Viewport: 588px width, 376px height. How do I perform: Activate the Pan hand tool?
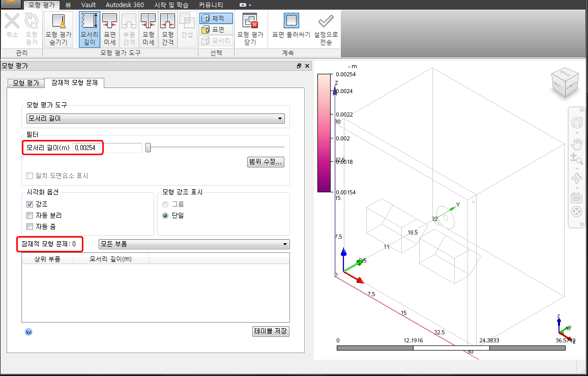[576, 143]
